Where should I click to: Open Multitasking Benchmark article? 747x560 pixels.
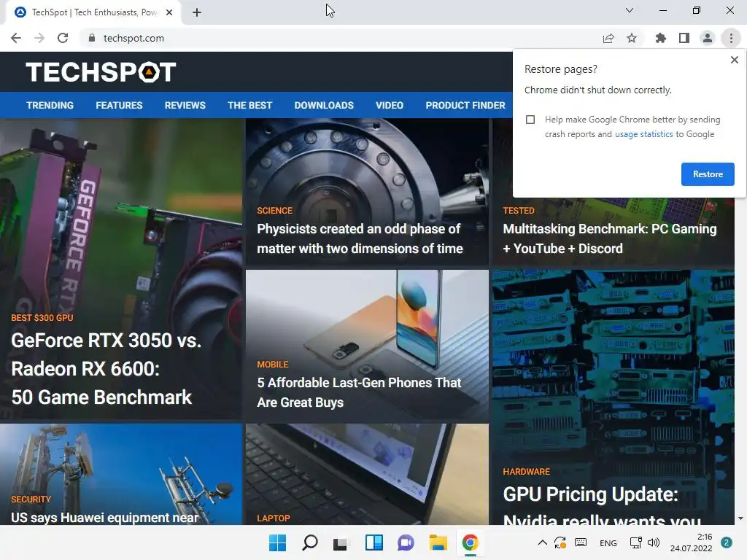tap(610, 238)
